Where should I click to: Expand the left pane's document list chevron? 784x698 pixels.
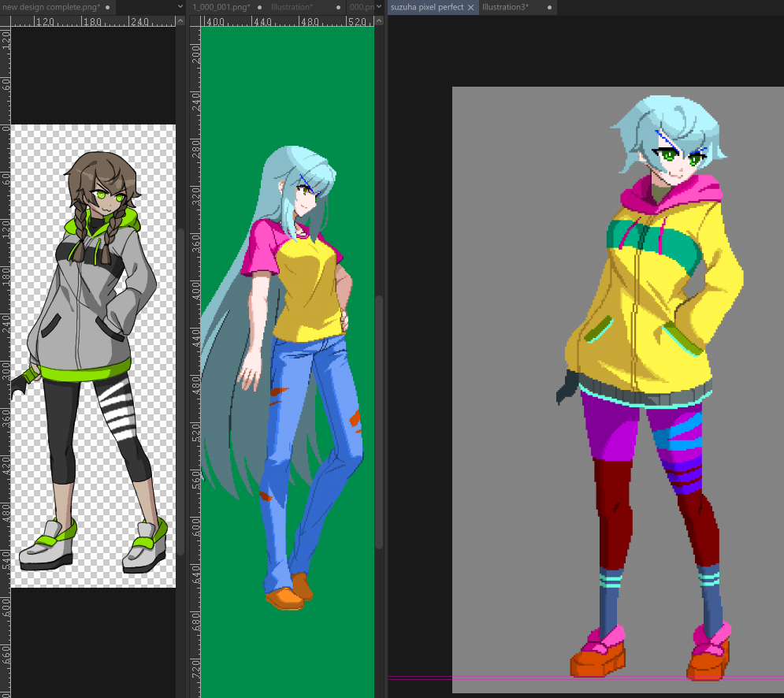pyautogui.click(x=180, y=7)
